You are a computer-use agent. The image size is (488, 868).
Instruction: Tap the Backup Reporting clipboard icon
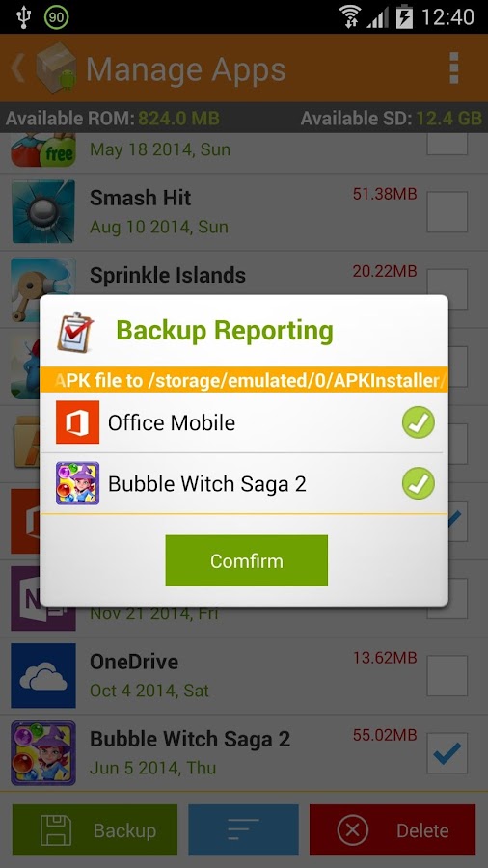[x=75, y=332]
